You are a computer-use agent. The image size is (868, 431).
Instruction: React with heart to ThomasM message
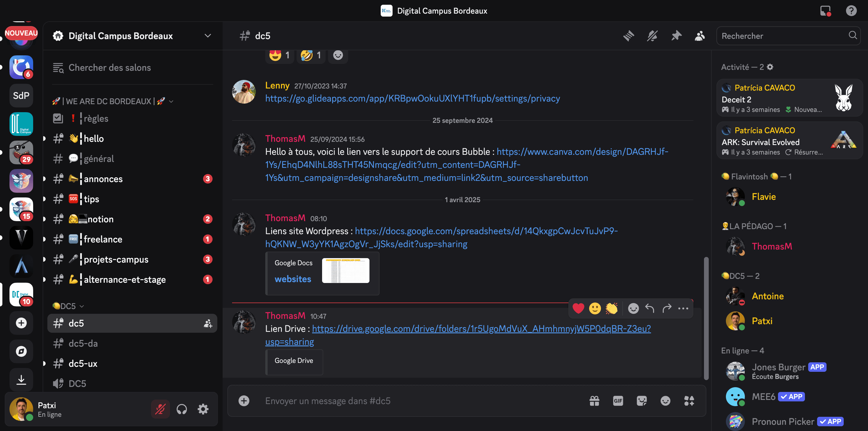click(x=578, y=308)
